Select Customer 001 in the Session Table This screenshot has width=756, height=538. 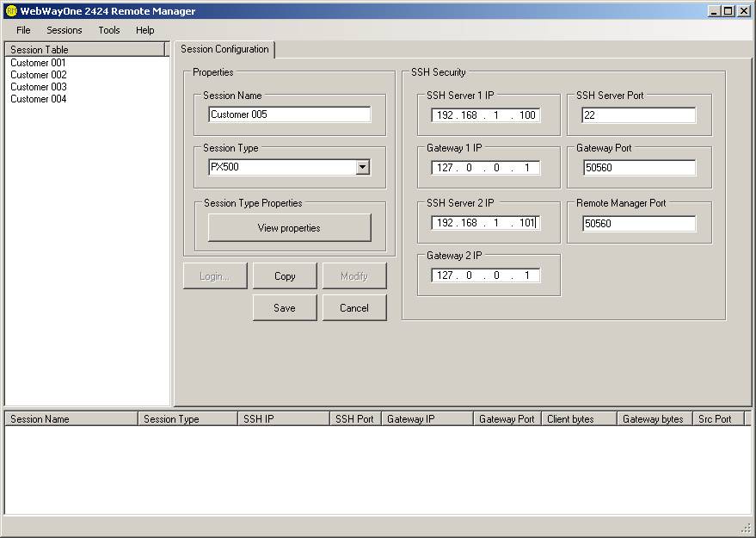(38, 63)
